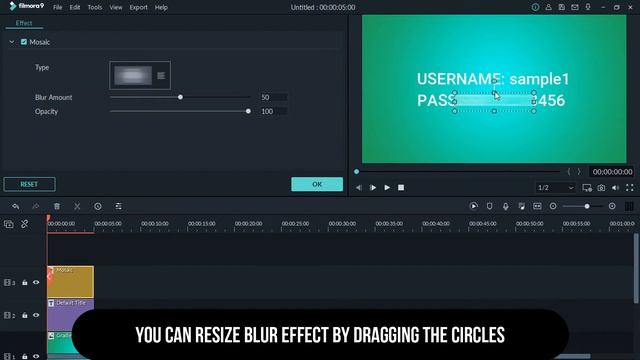Stop the preview playback
The image size is (640, 360).
(401, 188)
